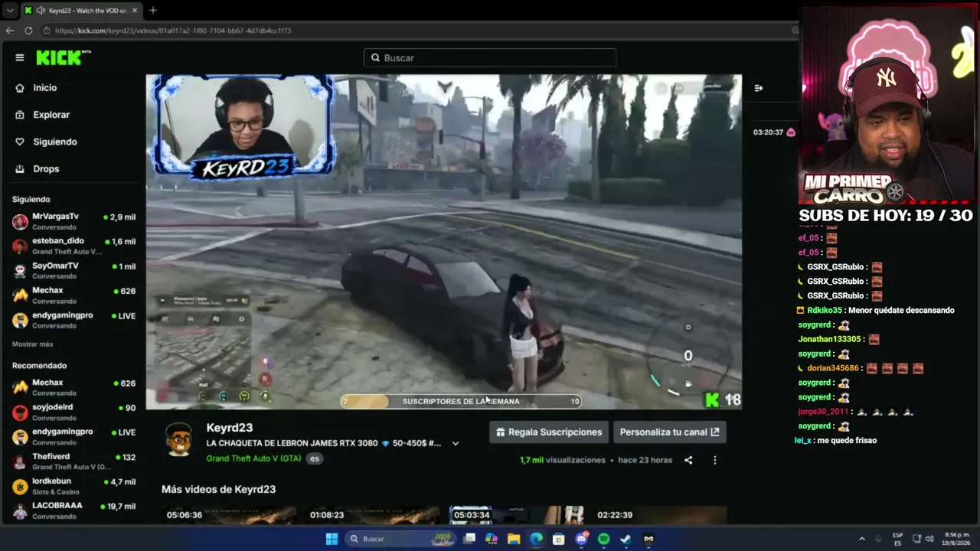Open Task View in the taskbar
The image size is (980, 551).
coord(469,539)
